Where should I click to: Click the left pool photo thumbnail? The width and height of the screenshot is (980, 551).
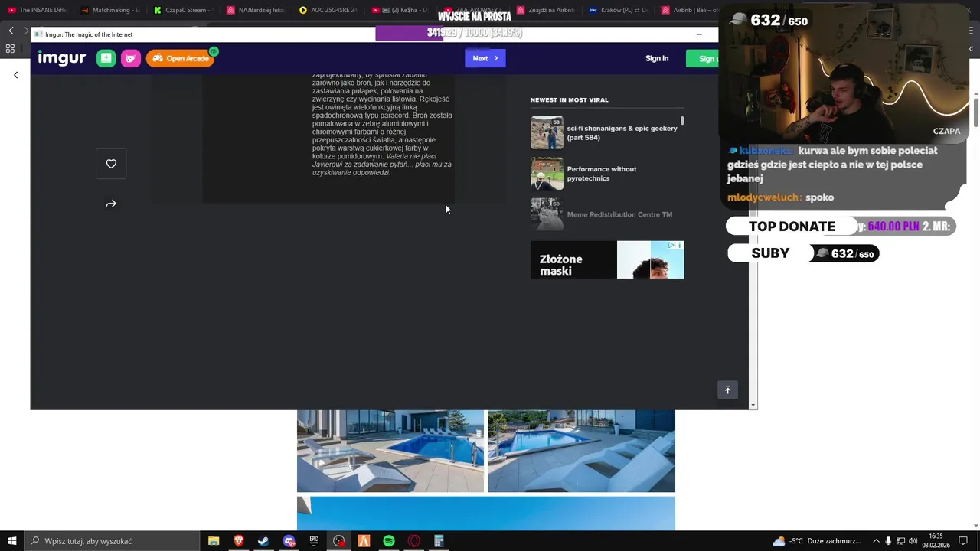390,451
